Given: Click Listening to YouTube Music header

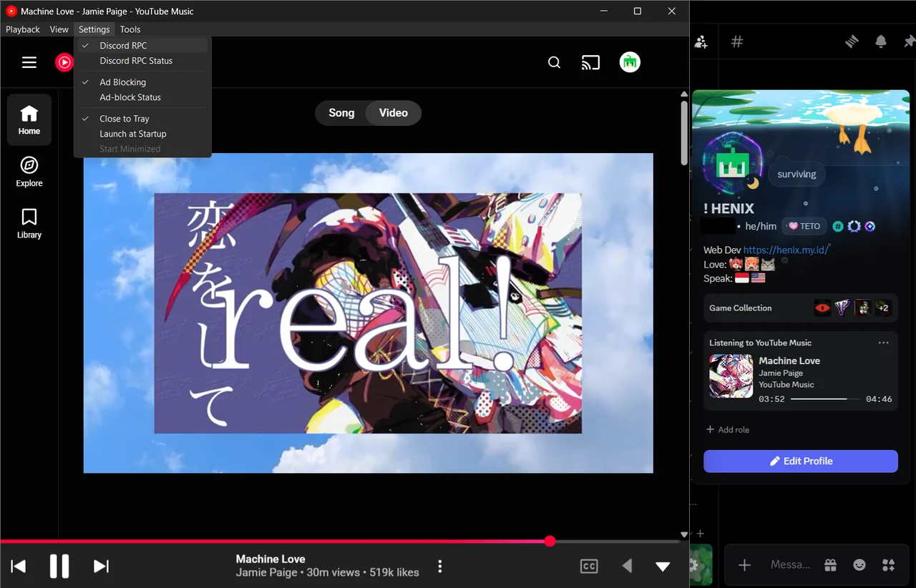Looking at the screenshot, I should click(760, 343).
